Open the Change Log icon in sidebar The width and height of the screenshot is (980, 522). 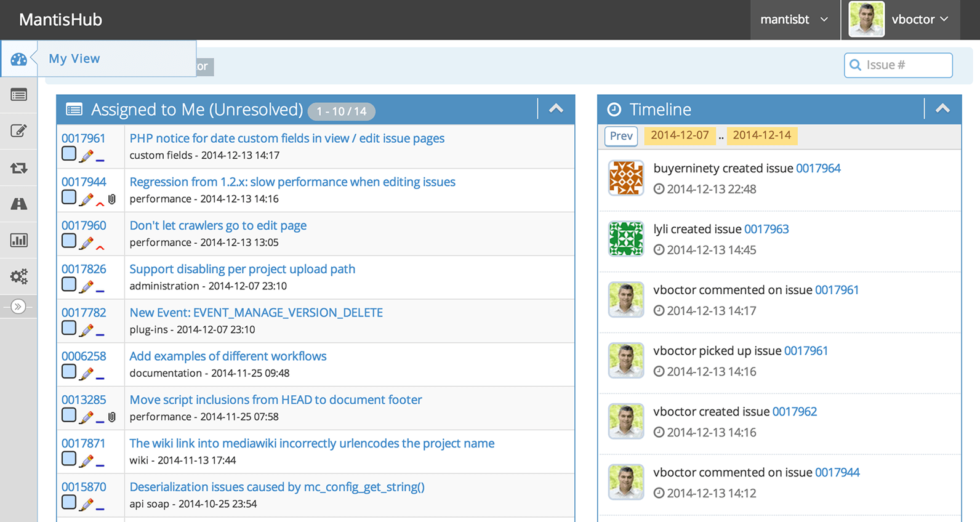(x=18, y=167)
